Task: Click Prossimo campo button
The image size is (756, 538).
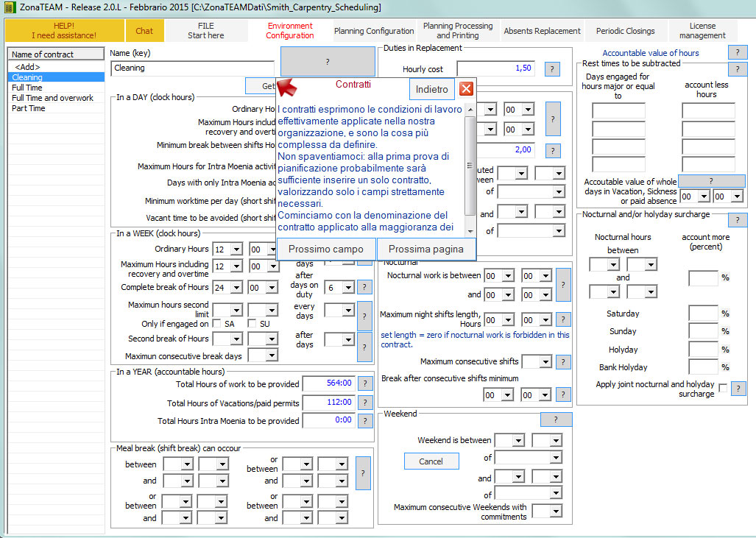Action: (326, 249)
